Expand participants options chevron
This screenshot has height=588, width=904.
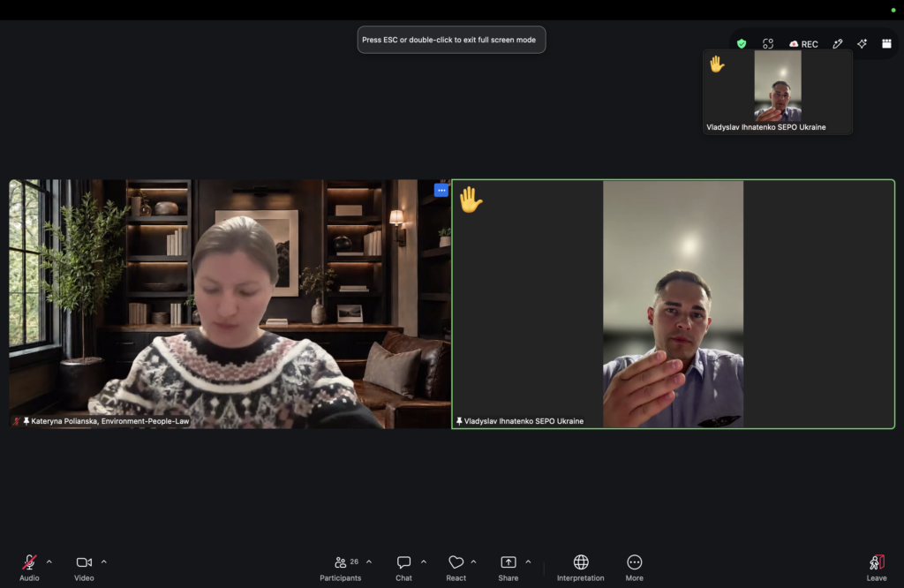point(369,562)
